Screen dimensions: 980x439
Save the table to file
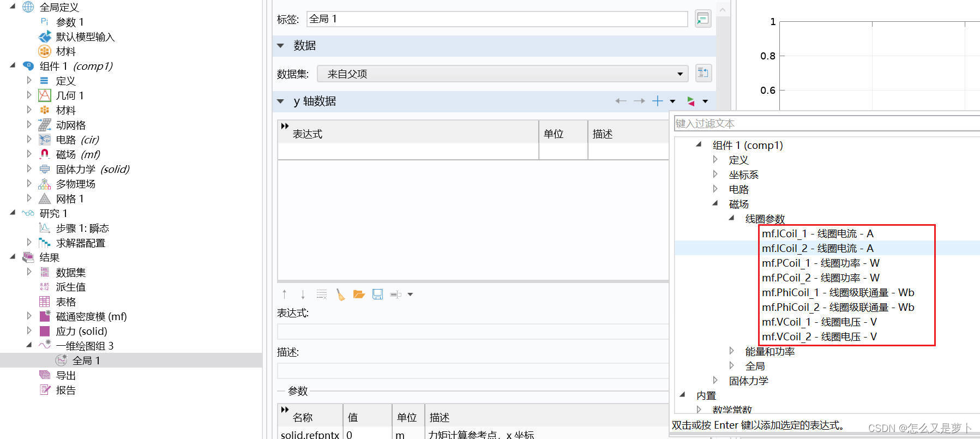pos(377,294)
